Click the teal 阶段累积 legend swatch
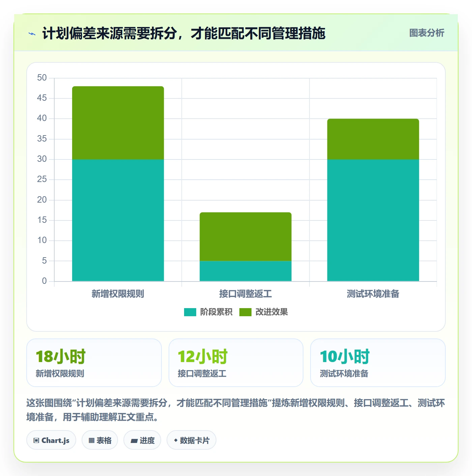Viewport: 472px width, 476px height. pyautogui.click(x=190, y=312)
